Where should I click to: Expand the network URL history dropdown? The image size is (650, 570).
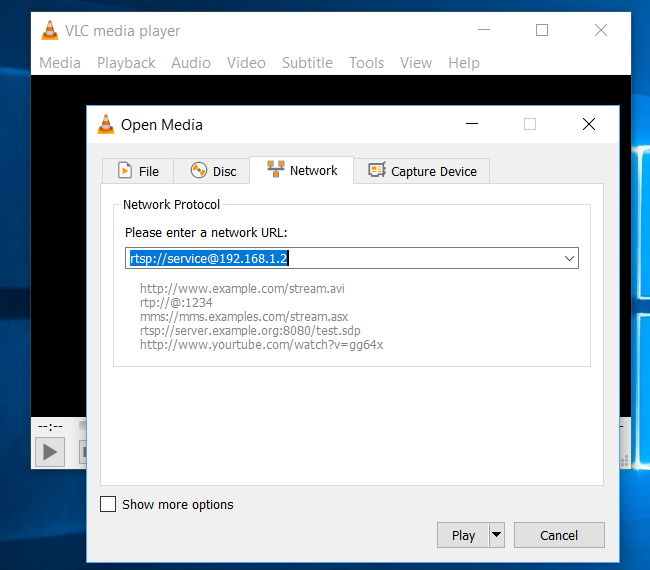[569, 258]
